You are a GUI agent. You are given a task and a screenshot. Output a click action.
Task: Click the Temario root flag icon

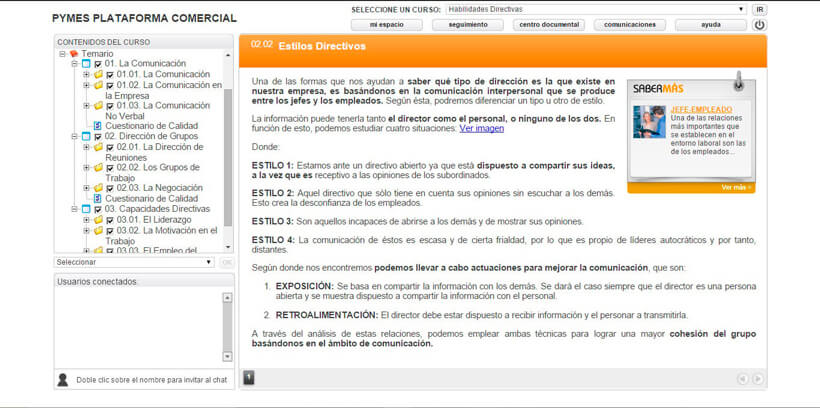point(74,54)
